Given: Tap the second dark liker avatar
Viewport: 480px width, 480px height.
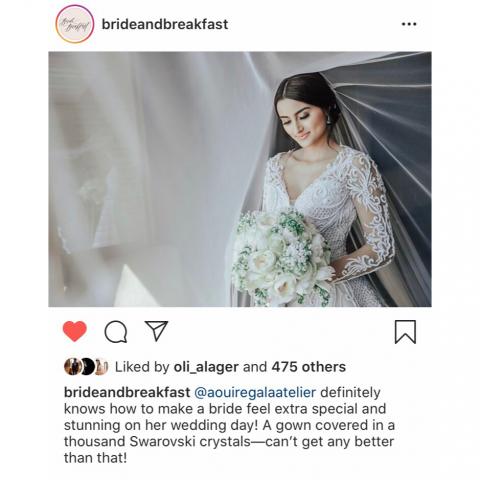Looking at the screenshot, I should (87, 367).
